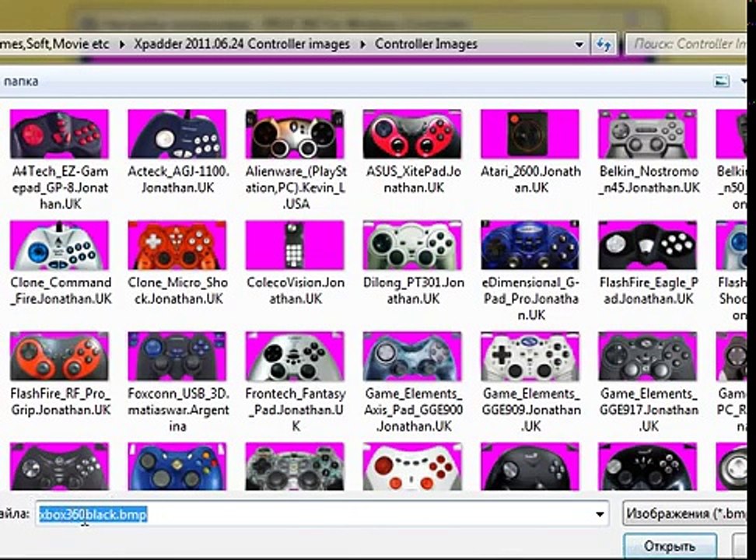Click the 'ColecoVision.Jonathan.UK' file name label
This screenshot has width=756, height=560.
click(295, 290)
